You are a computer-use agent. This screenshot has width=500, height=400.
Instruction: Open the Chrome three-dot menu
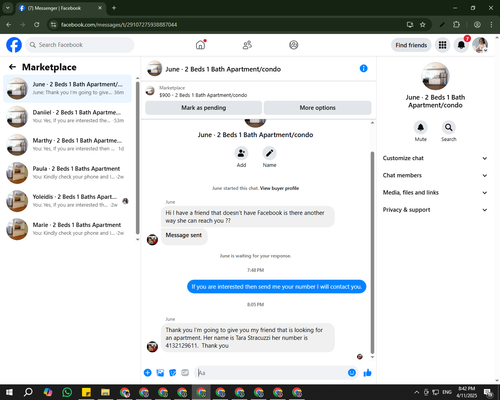tap(491, 24)
